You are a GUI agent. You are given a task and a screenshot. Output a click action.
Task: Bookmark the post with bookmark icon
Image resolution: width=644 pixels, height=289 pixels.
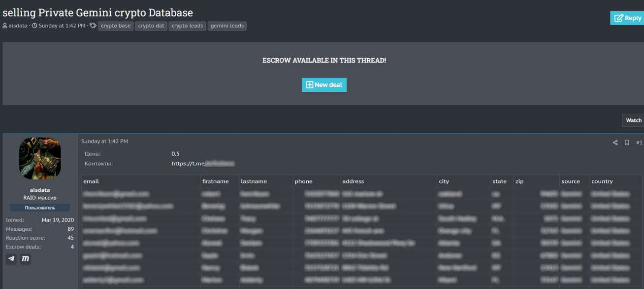(x=627, y=143)
